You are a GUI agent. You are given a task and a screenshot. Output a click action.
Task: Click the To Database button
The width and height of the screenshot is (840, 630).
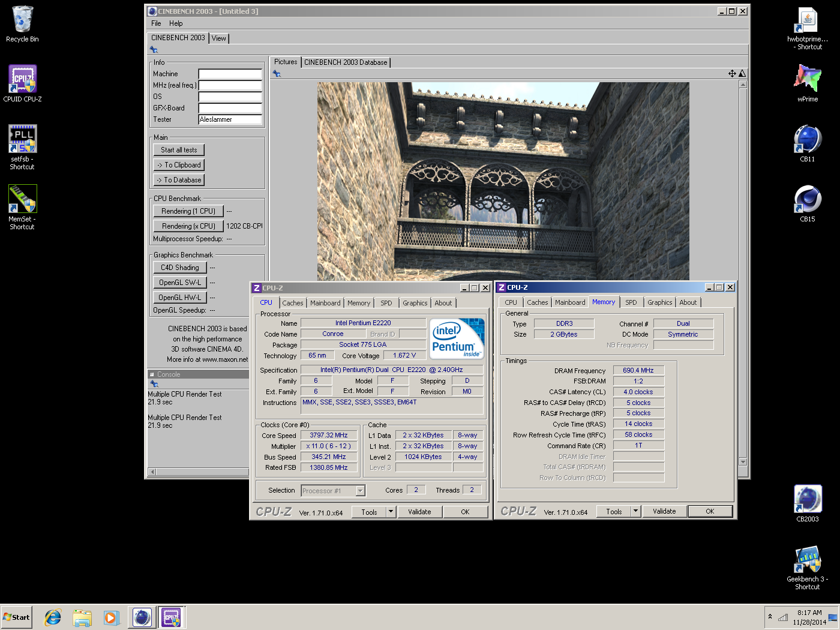pos(179,180)
